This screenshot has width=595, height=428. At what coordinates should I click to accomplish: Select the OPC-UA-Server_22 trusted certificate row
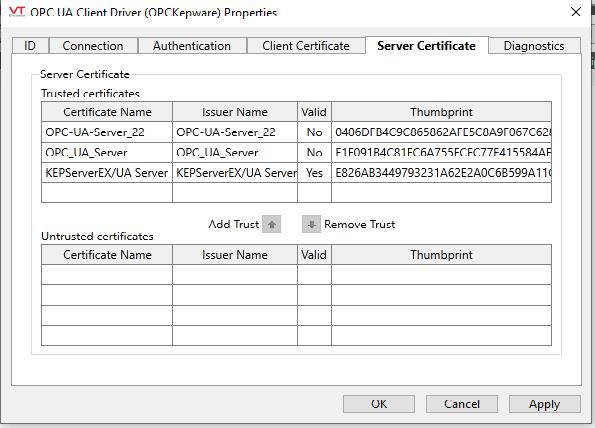click(296, 132)
